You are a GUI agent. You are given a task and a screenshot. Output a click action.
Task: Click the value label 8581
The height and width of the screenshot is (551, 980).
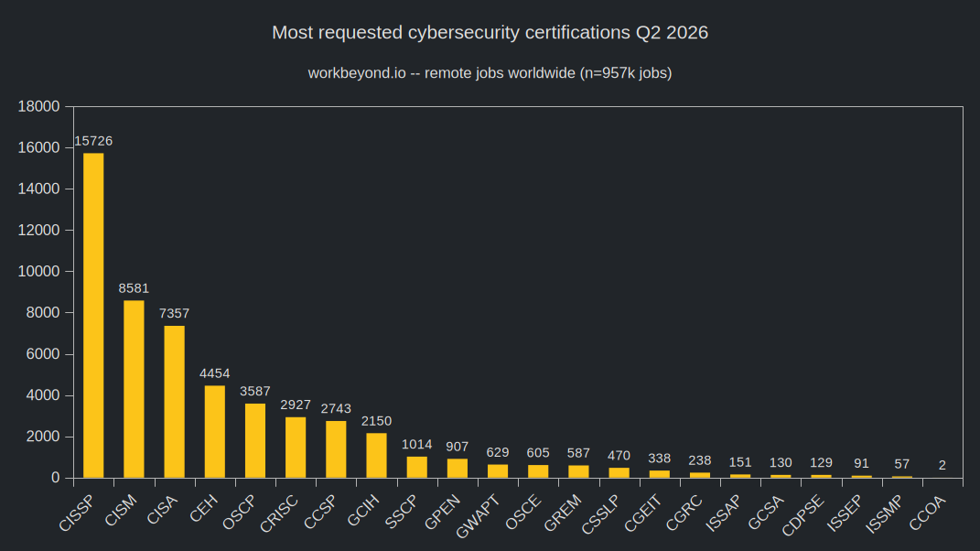134,288
